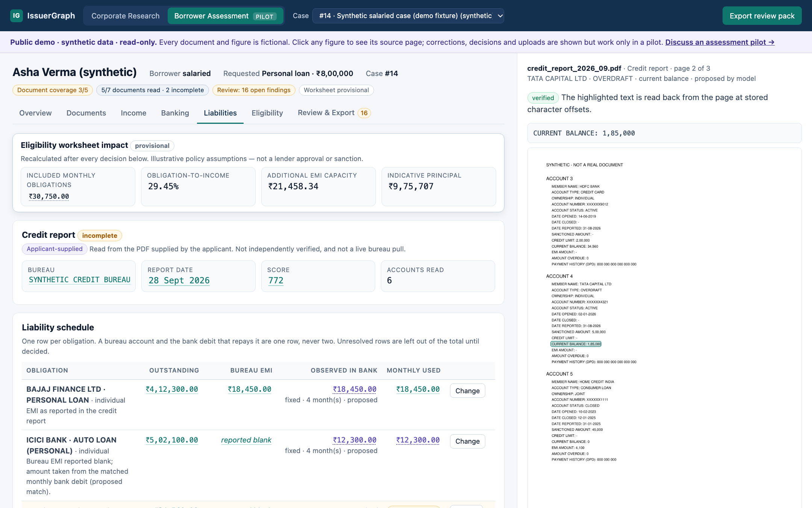Click ICICI observed in bank ₹12,300.00
Image resolution: width=812 pixels, height=508 pixels.
[x=354, y=440]
